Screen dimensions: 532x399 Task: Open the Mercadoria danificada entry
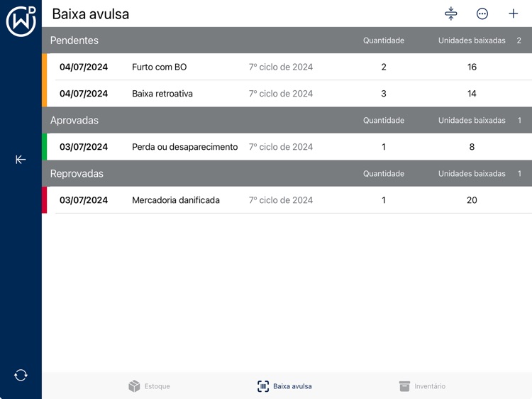tap(287, 200)
